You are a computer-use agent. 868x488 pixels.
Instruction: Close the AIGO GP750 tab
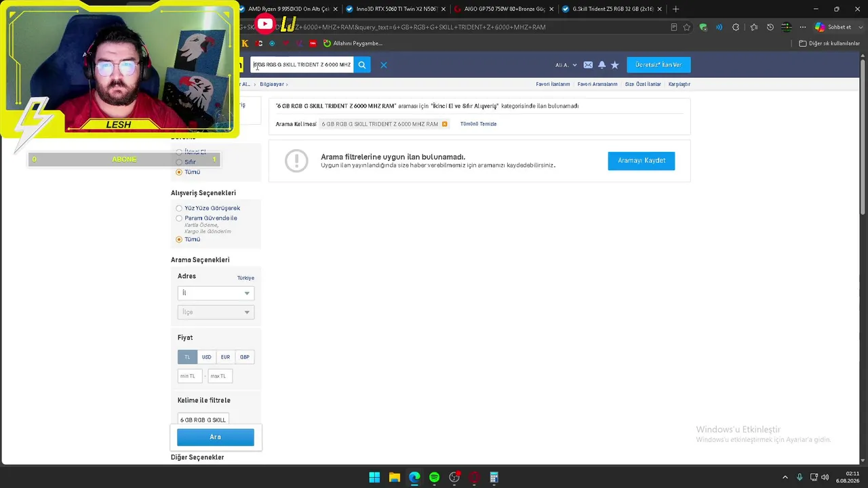click(x=551, y=9)
